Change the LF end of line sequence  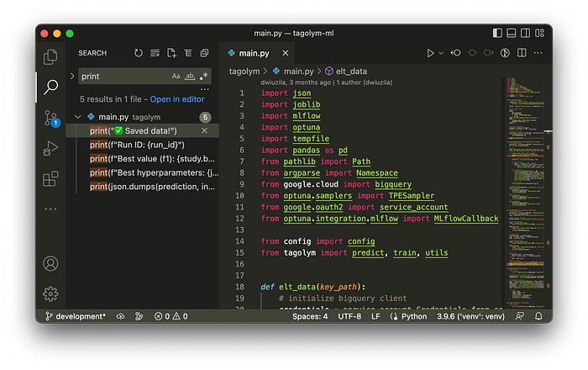pyautogui.click(x=375, y=316)
